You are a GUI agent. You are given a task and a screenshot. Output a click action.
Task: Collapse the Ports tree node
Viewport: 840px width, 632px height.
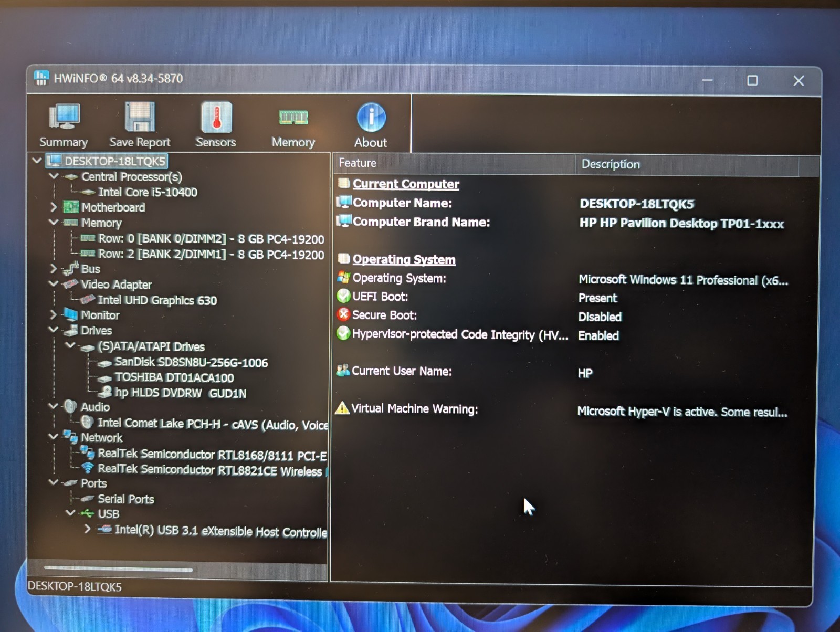tap(54, 482)
